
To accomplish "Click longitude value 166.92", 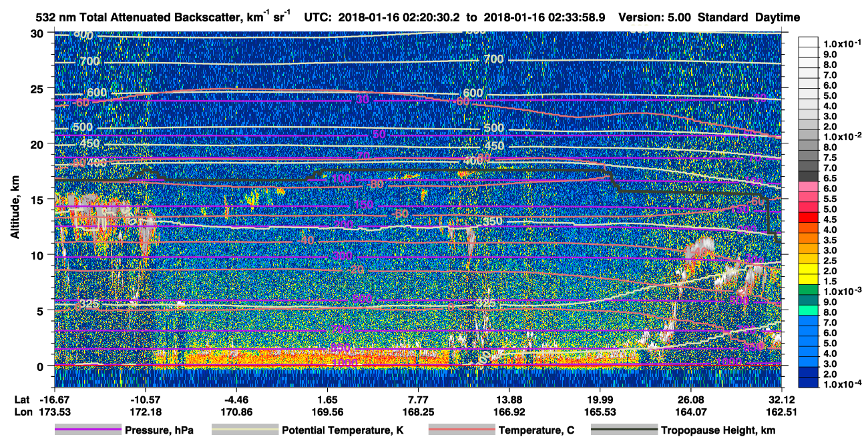I will tap(509, 412).
